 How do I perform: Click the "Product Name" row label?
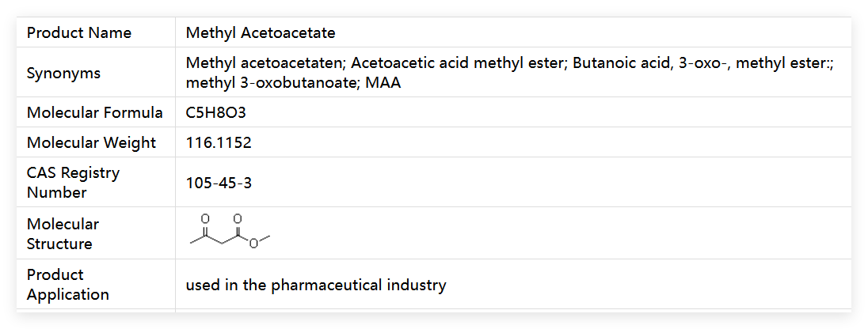[79, 33]
